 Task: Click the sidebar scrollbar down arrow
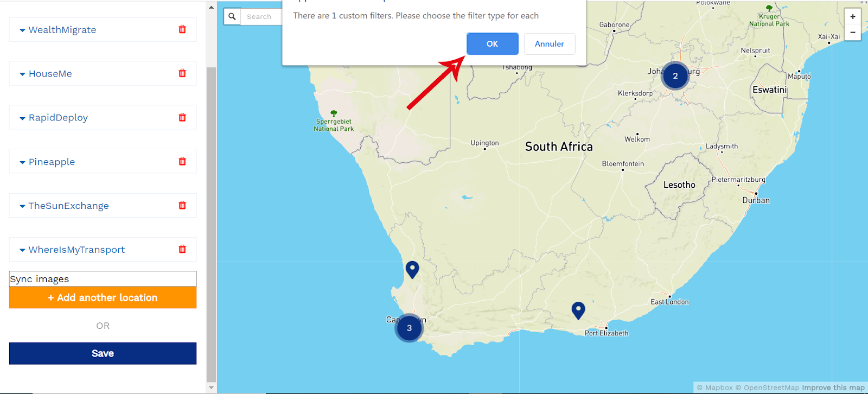point(212,387)
